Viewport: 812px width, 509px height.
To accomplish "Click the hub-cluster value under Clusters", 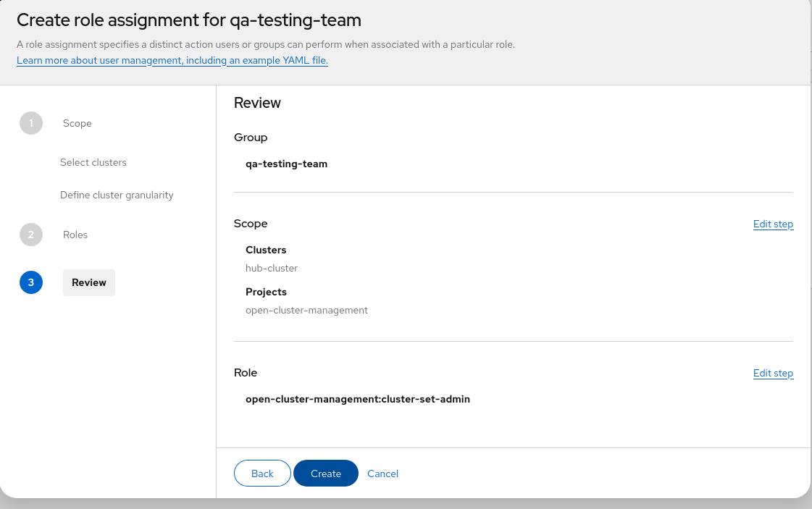I will pyautogui.click(x=272, y=268).
